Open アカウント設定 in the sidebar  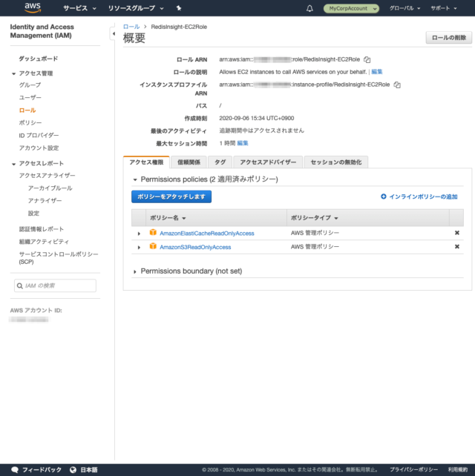pos(39,148)
